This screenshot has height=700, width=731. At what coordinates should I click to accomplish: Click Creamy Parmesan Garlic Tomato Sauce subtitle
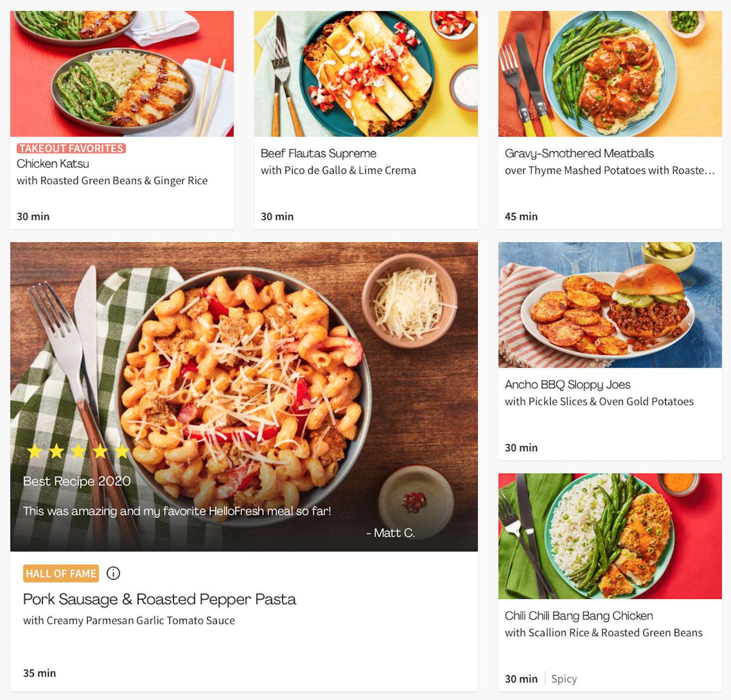(129, 621)
